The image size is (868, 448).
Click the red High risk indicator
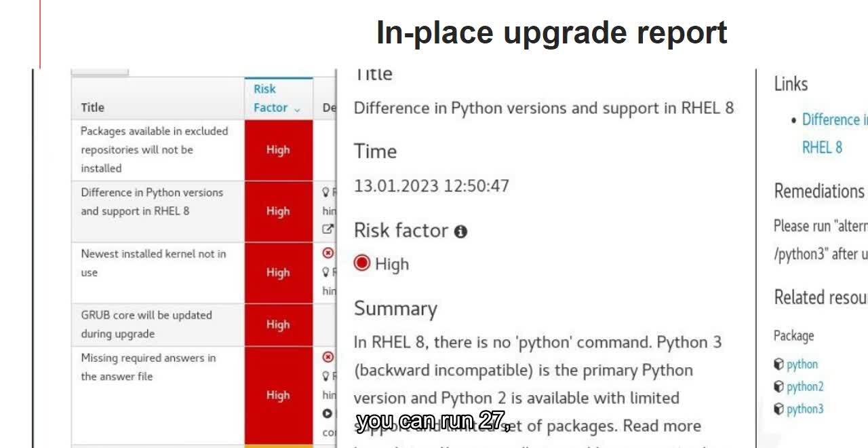click(x=363, y=263)
